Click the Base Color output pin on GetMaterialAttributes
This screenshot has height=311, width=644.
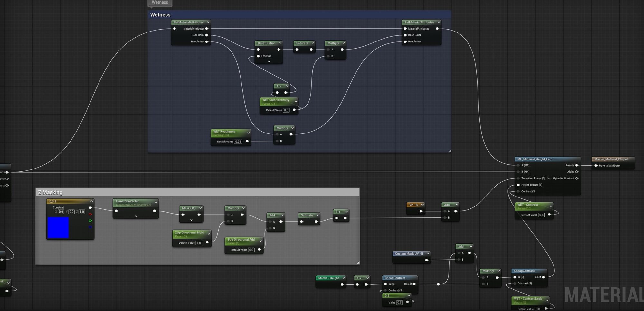[207, 35]
